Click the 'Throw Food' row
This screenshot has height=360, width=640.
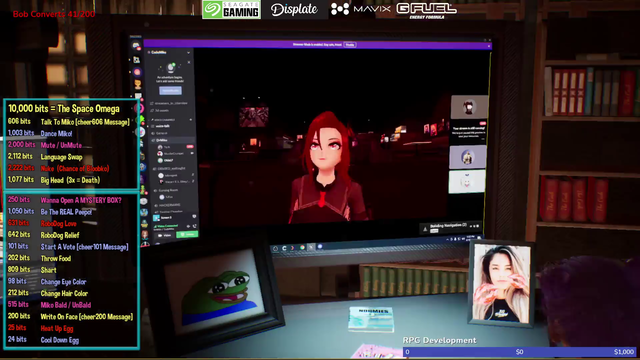tap(39, 258)
